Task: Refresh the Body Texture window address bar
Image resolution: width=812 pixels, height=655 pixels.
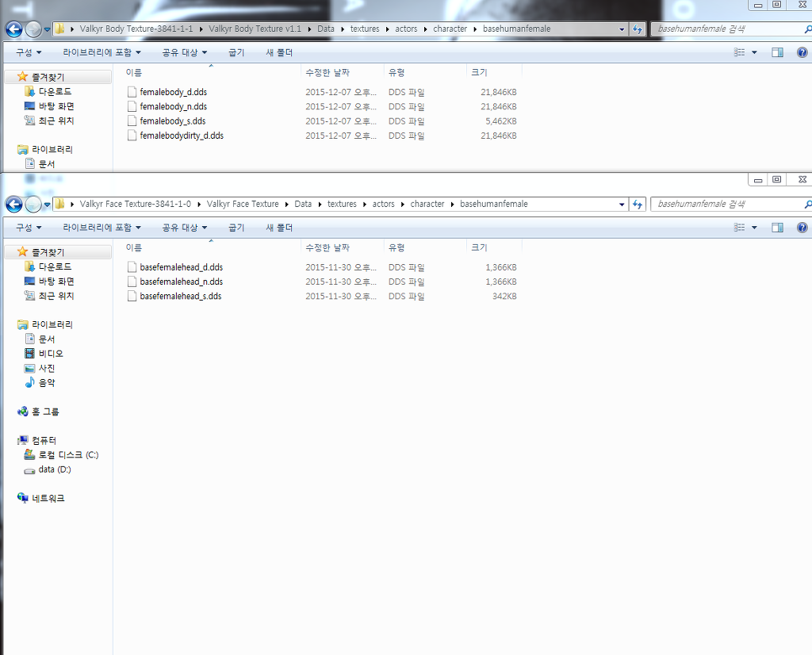Action: point(638,29)
